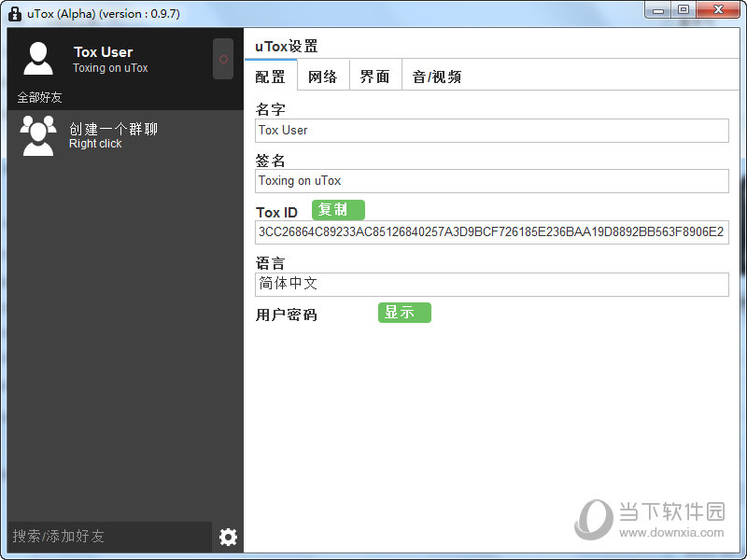Click the Tox ID text field

pos(492,232)
